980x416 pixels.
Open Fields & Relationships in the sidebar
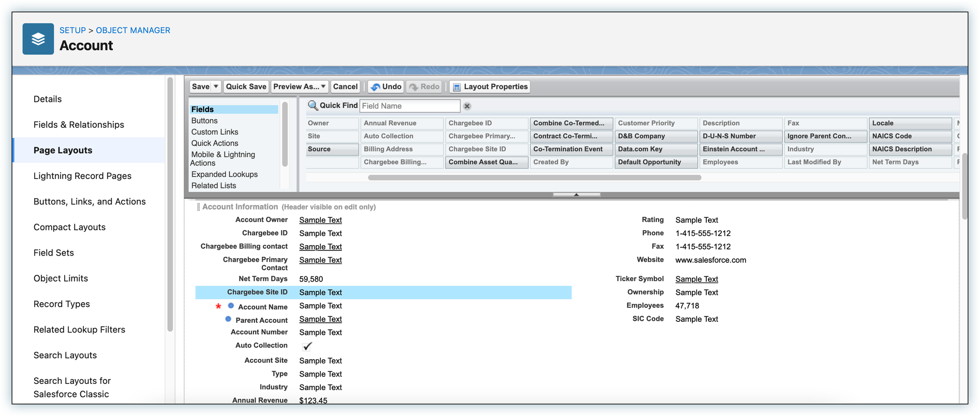coord(79,125)
